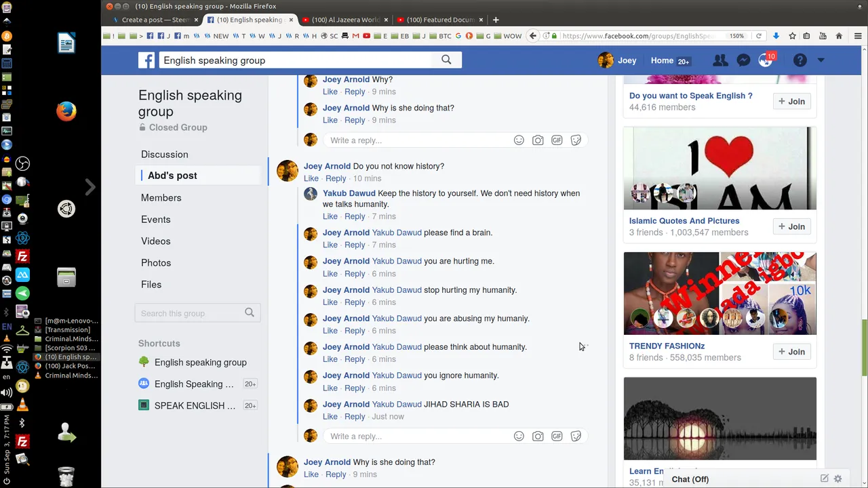Reload the page in Firefox

click(x=759, y=36)
